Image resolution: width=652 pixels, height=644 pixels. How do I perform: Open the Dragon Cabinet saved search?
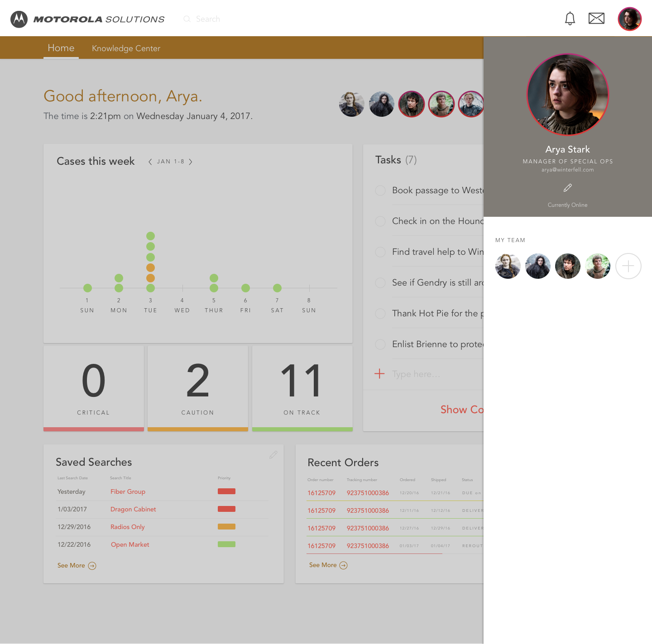(133, 509)
